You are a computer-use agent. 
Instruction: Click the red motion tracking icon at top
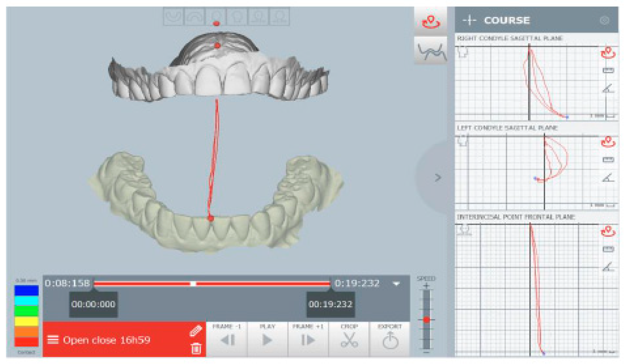[x=431, y=22]
